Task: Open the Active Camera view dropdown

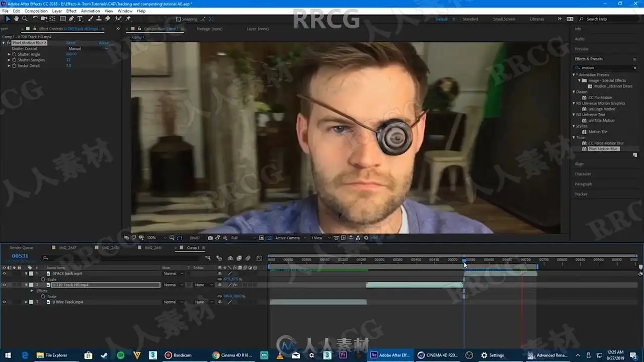Action: tap(290, 238)
